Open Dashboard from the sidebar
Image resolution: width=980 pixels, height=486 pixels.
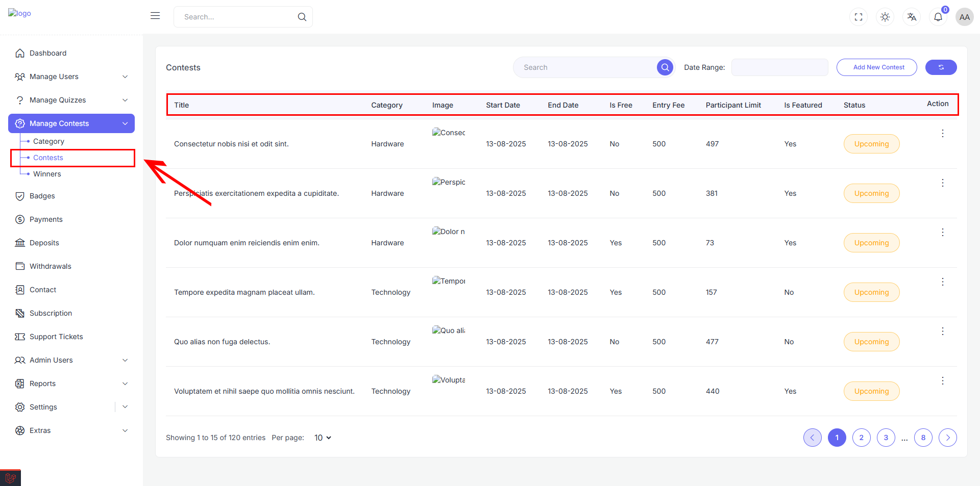click(x=71, y=53)
